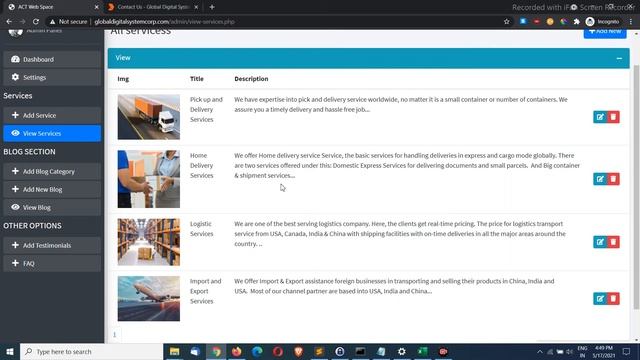
Task: Click the page vertical scrollbar
Action: coord(636,187)
